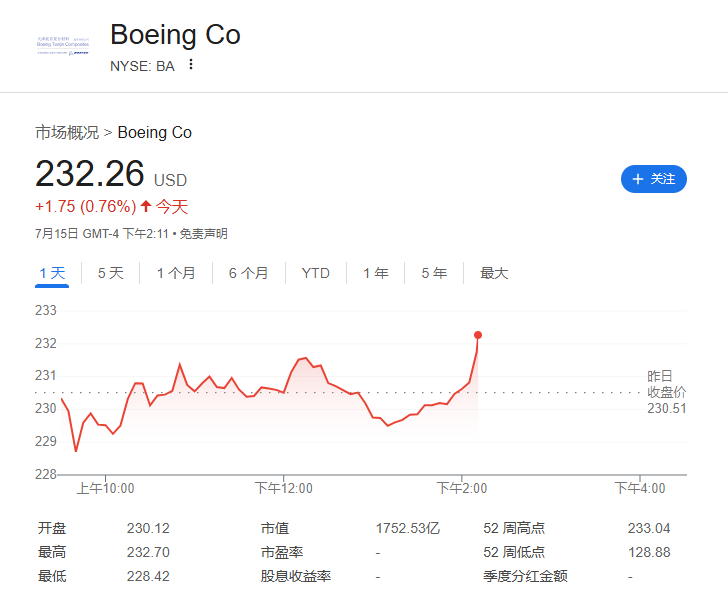The height and width of the screenshot is (603, 728).
Task: Click the 最高 value 232.70
Action: 148,552
